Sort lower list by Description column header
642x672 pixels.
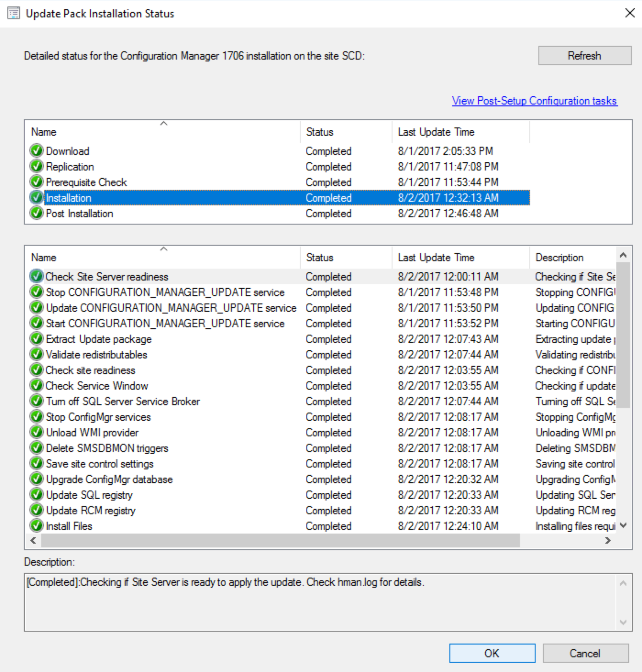573,258
